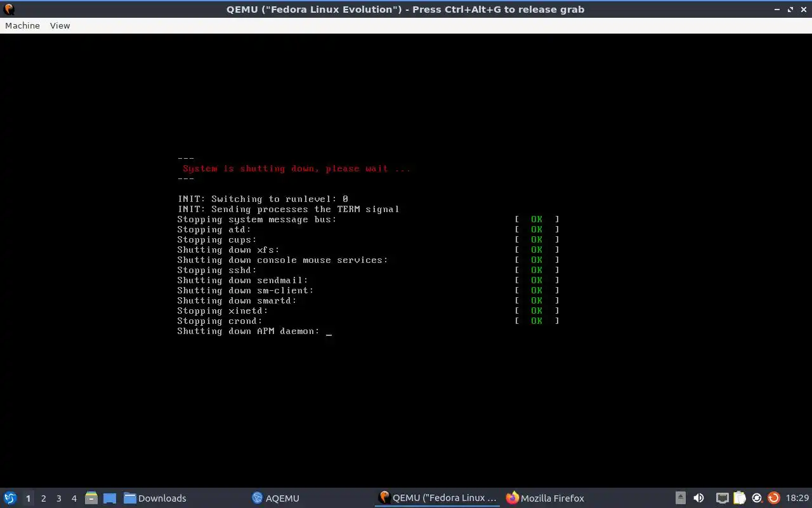The image size is (812, 508).
Task: Switch to workspace 1
Action: pos(28,498)
